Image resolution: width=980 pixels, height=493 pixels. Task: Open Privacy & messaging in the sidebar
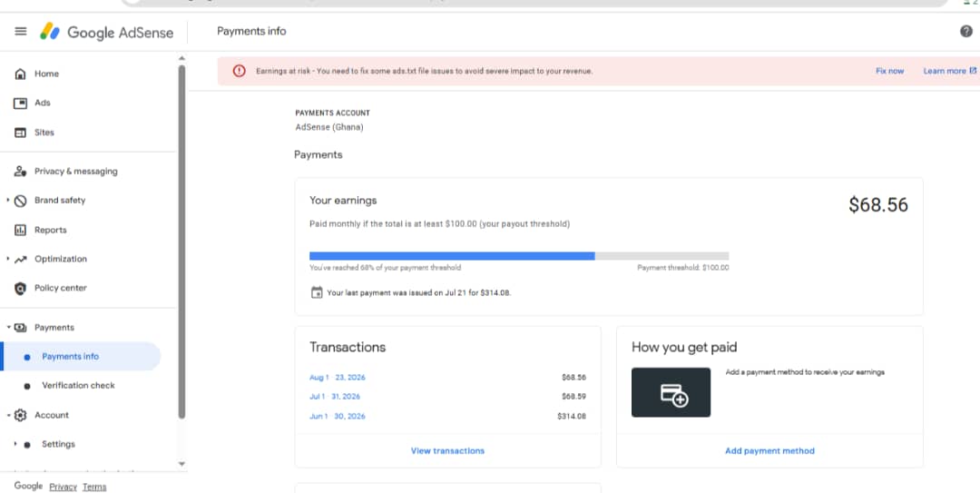(75, 172)
